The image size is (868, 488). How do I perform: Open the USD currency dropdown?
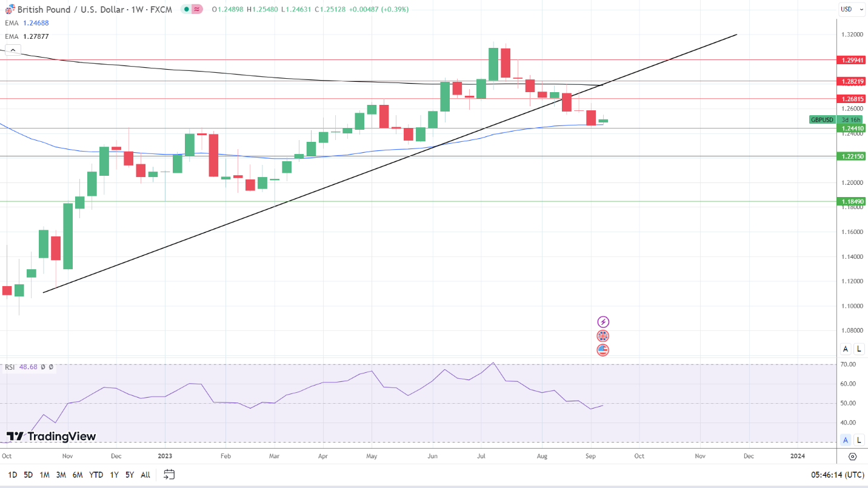click(851, 9)
